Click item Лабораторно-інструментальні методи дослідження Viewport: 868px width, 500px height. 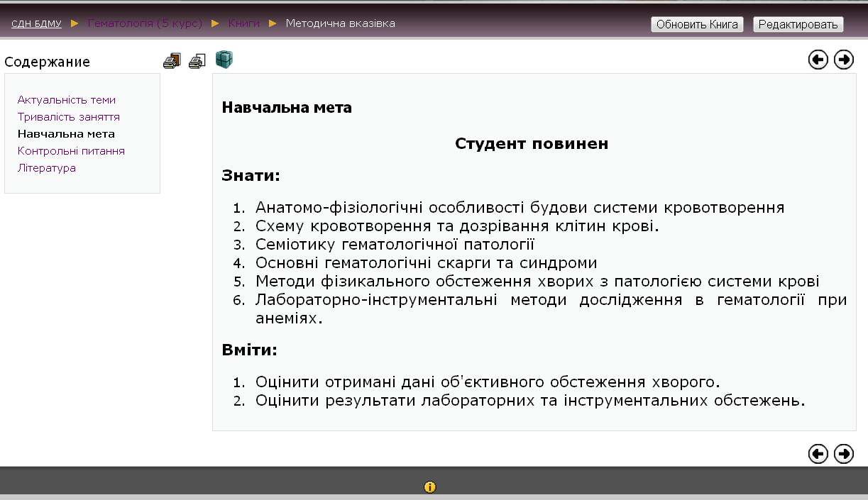tap(551, 309)
